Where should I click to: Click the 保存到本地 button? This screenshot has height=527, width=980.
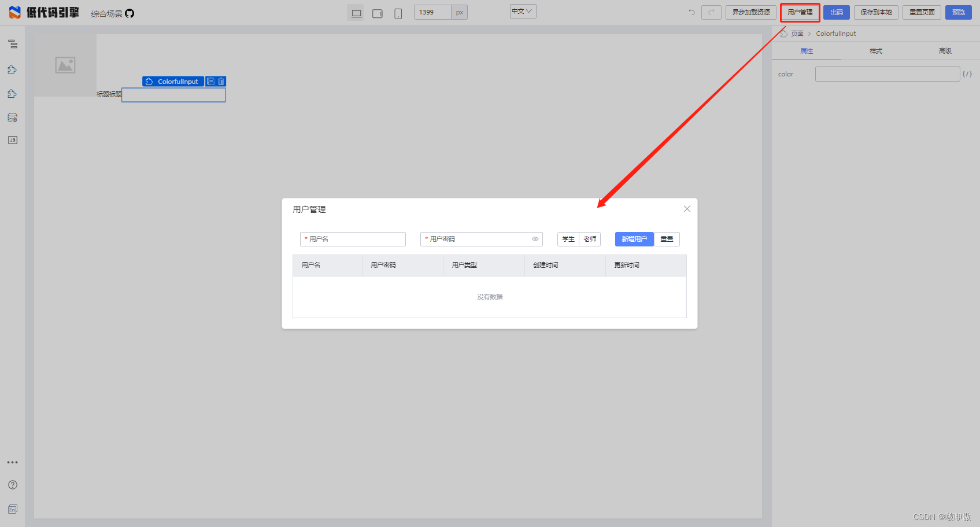click(876, 12)
